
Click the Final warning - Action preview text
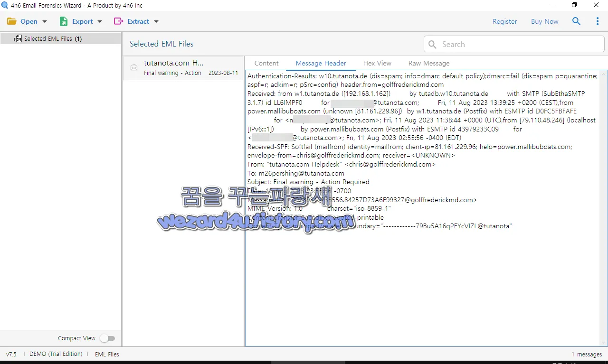[x=172, y=73]
